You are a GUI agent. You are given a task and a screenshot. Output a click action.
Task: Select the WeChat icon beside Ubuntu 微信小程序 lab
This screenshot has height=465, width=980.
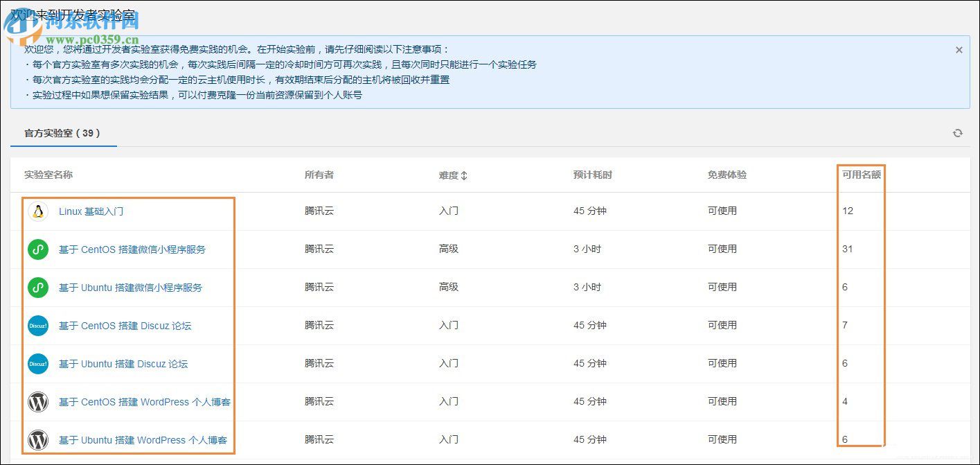[37, 288]
